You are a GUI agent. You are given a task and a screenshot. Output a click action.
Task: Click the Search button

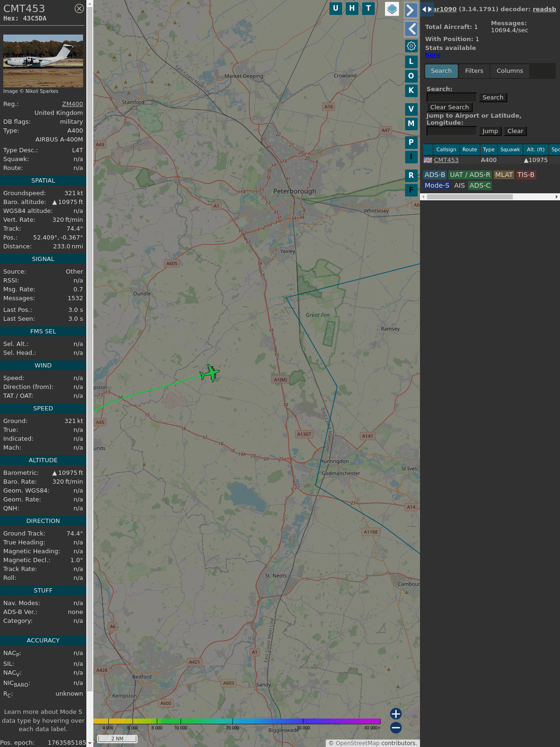click(493, 97)
